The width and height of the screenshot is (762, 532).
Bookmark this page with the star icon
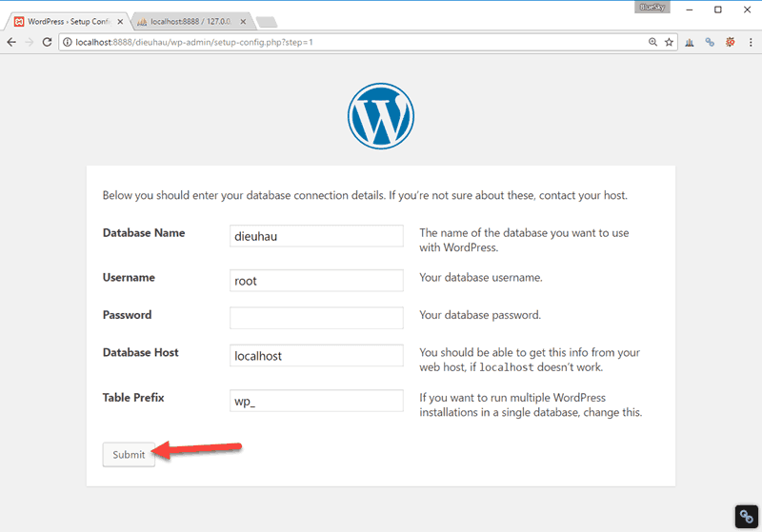(x=669, y=42)
